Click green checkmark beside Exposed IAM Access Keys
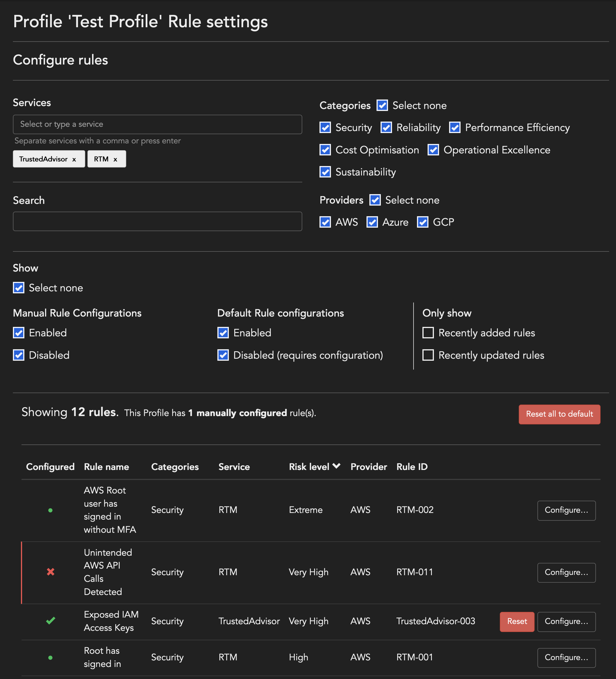Viewport: 616px width, 679px height. 50,621
